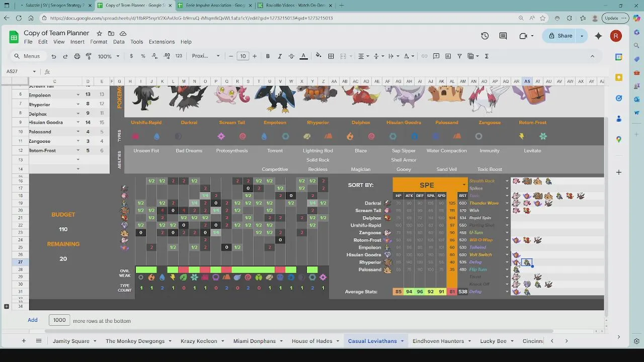
Task: Add a new sheet with plus button
Action: [23, 341]
